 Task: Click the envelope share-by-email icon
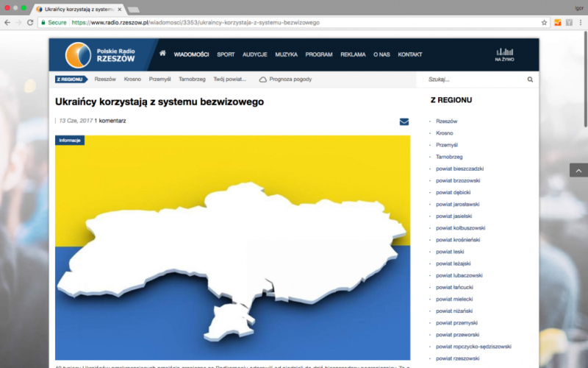point(404,121)
